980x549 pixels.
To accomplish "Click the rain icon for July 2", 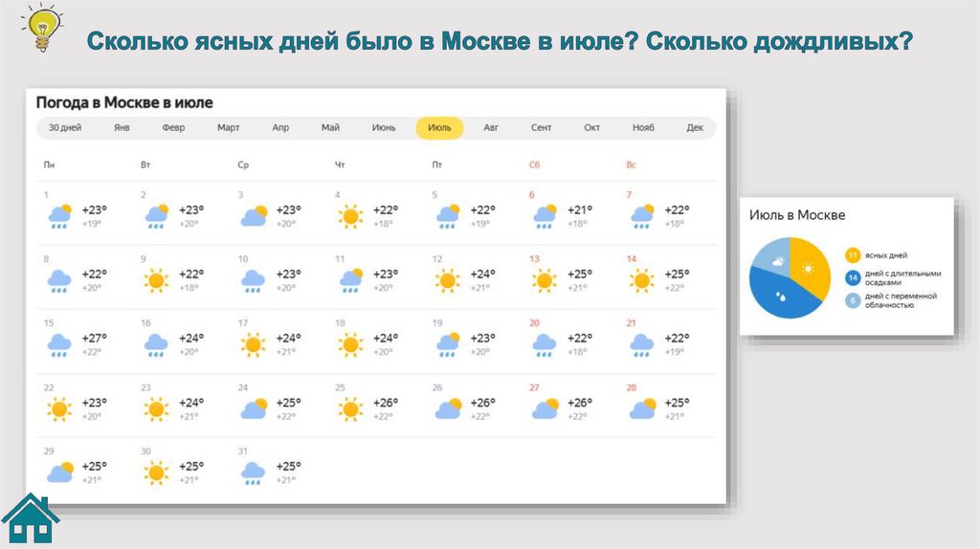I will 156,216.
